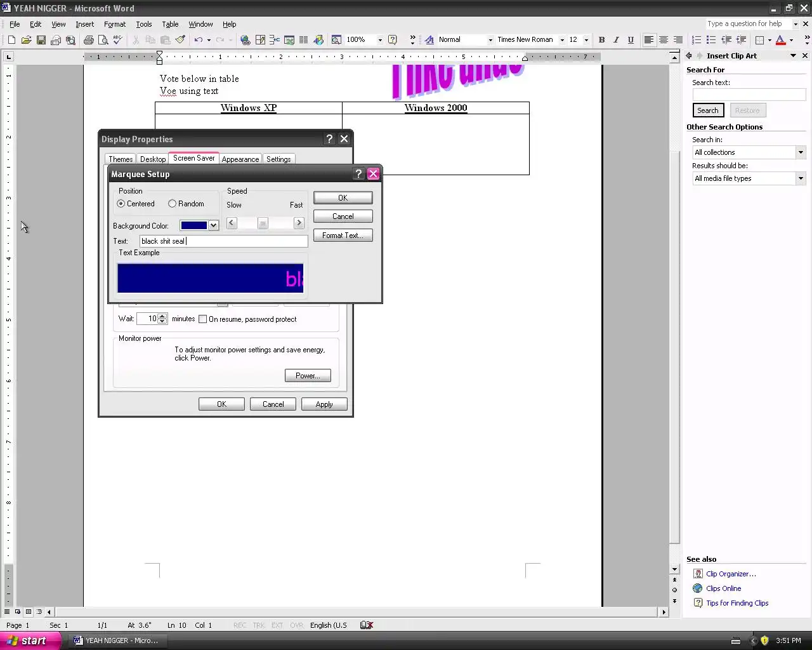Switch to the Settings tab
This screenshot has width=812, height=650.
click(x=278, y=159)
